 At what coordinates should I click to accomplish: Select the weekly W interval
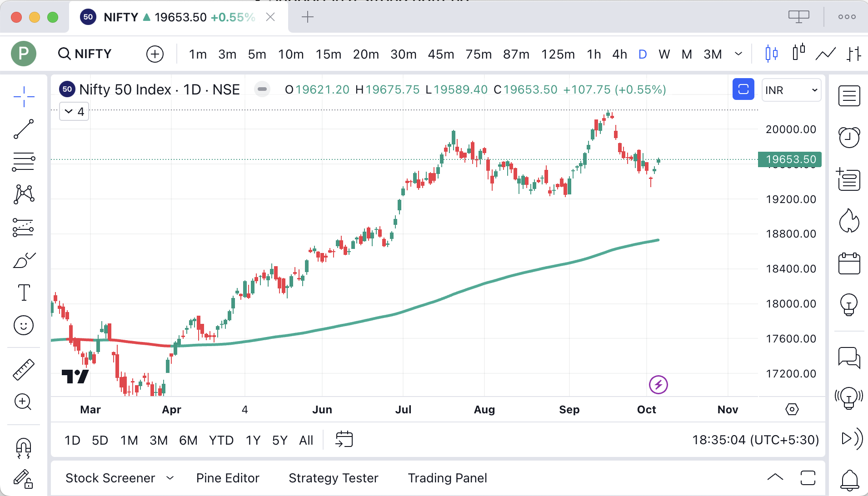(x=664, y=54)
